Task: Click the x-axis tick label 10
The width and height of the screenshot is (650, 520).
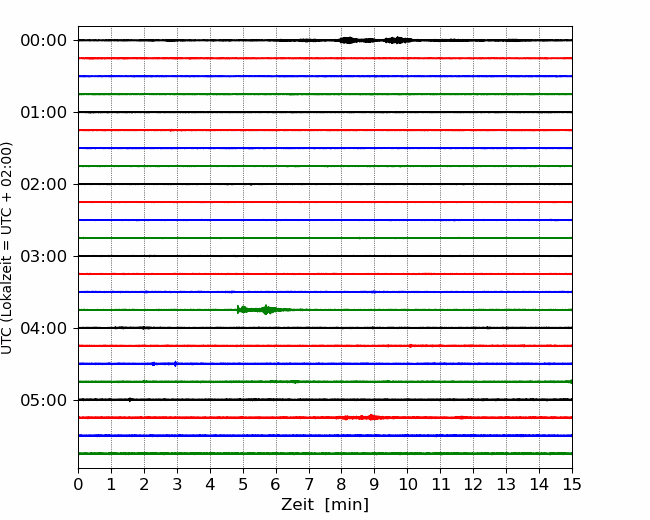Action: [x=408, y=484]
